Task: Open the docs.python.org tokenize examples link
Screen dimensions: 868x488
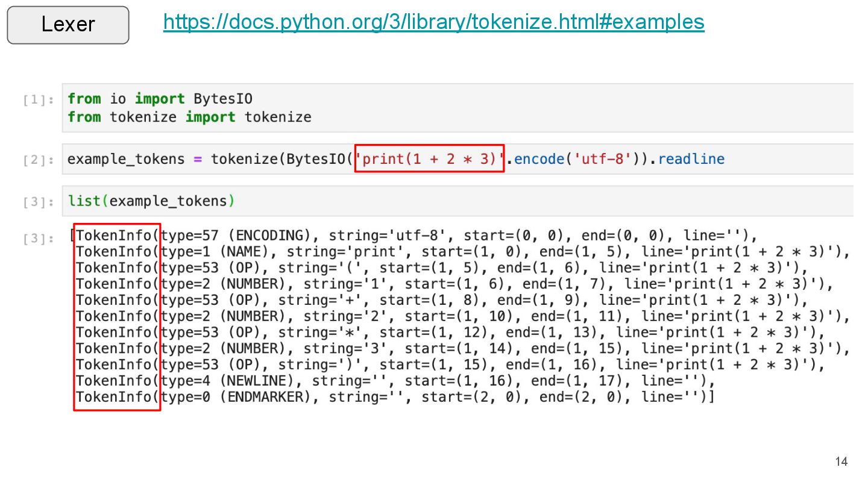Action: tap(433, 22)
